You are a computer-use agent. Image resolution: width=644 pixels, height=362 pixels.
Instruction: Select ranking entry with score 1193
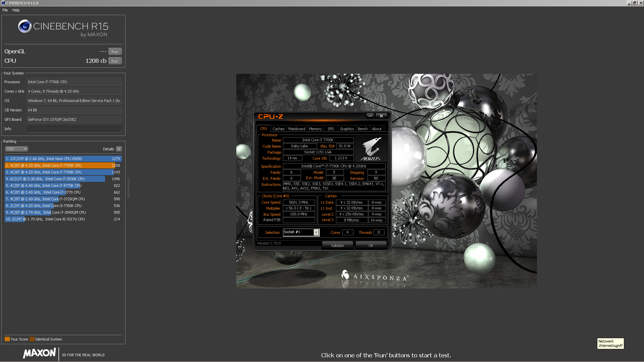[x=63, y=172]
